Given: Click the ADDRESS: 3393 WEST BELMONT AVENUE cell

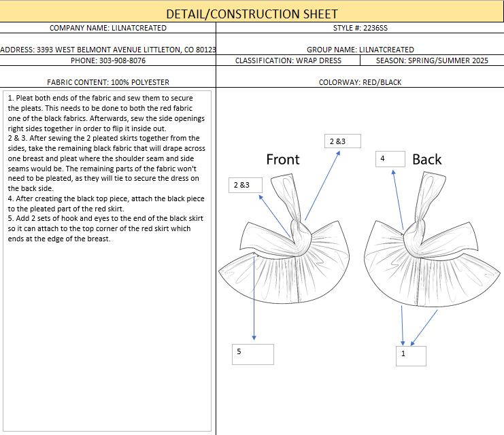Looking at the screenshot, I should (x=108, y=44).
